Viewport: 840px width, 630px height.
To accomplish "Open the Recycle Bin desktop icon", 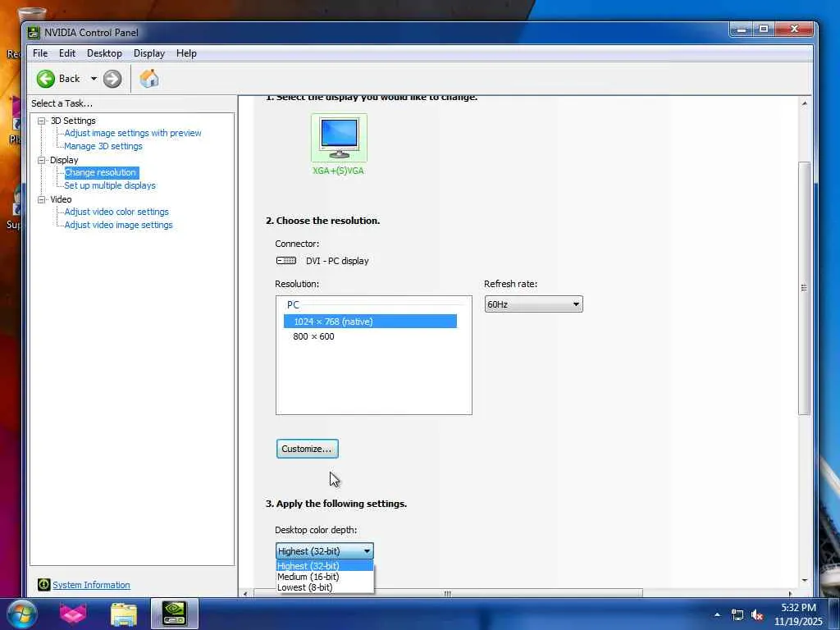I will (x=32, y=14).
